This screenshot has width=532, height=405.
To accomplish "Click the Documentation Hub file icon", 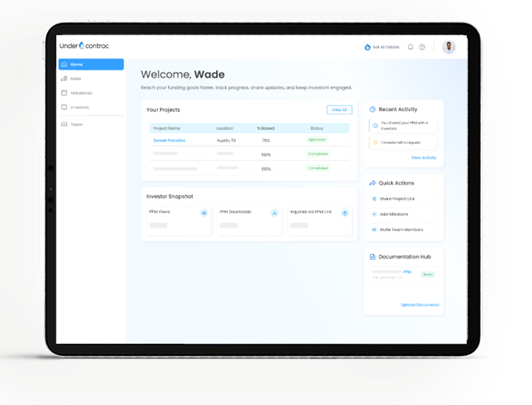I will (x=372, y=257).
